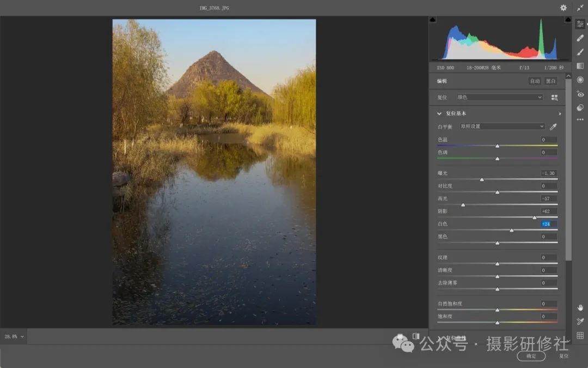This screenshot has width=588, height=368.
Task: Toggle highlight clipping warning in histogram
Action: [568, 20]
